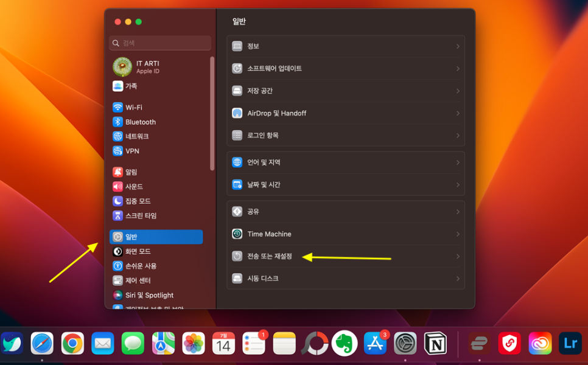Open Evernote from the Dock
The image size is (588, 365).
(345, 343)
